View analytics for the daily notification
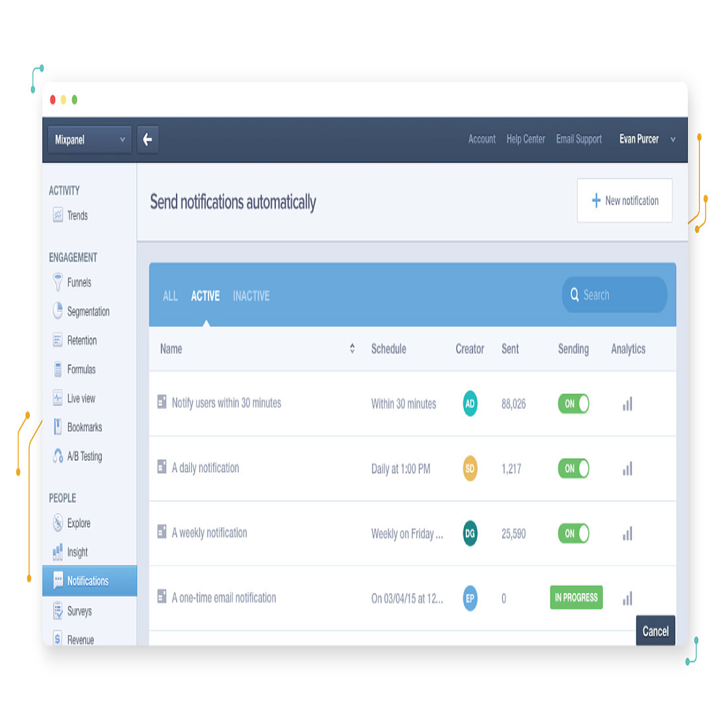 coord(627,469)
